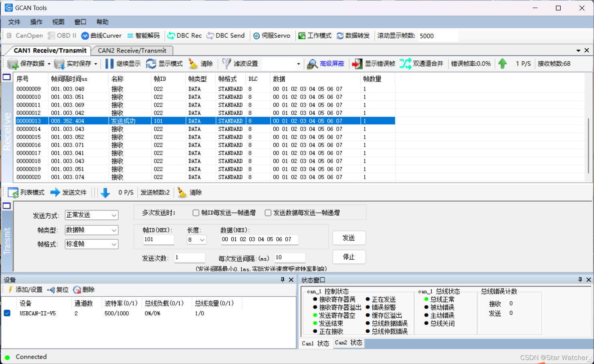Open 工作模式 work mode

[315, 36]
